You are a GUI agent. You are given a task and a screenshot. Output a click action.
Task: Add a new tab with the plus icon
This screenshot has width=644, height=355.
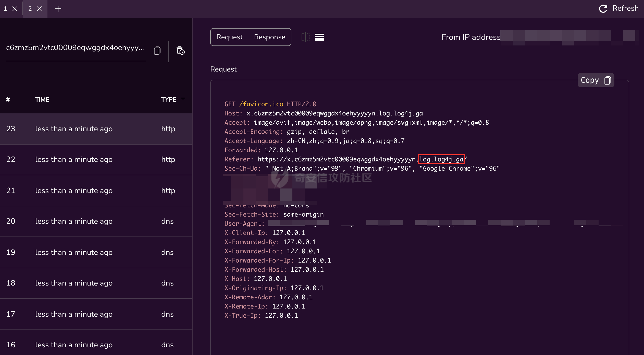(58, 9)
